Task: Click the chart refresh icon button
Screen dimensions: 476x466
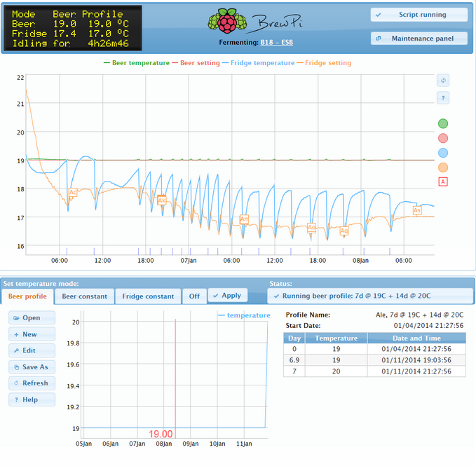Action: tap(442, 80)
